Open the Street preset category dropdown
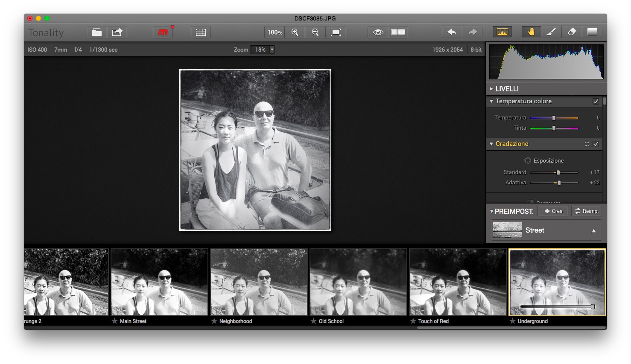Screen dimensions: 631x364 (593, 230)
